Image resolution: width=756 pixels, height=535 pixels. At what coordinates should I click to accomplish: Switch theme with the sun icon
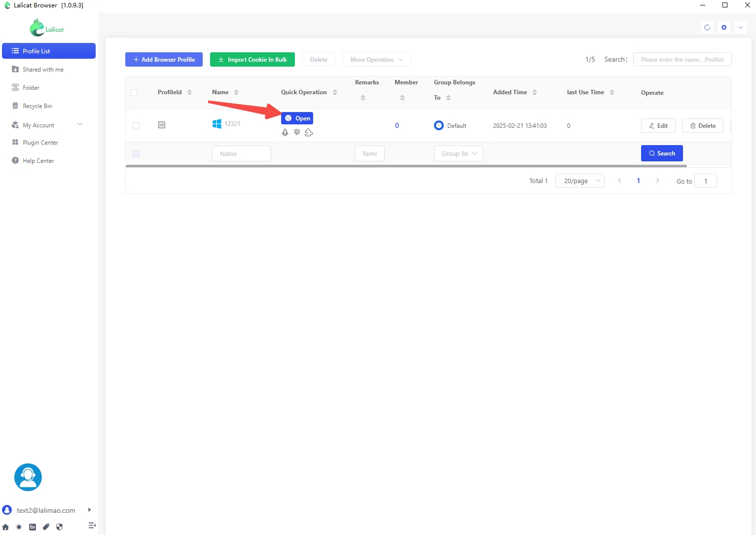(19, 527)
